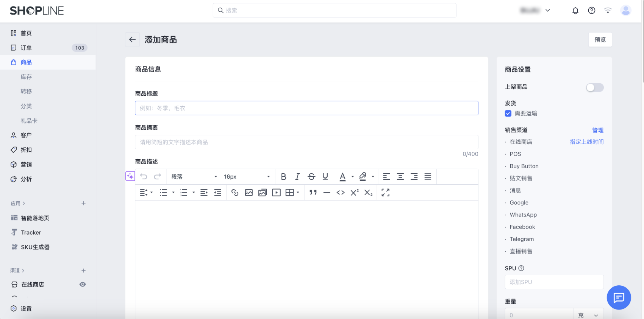Screen dimensions: 644x319
Task: Increase paragraph indent
Action: pyautogui.click(x=204, y=193)
